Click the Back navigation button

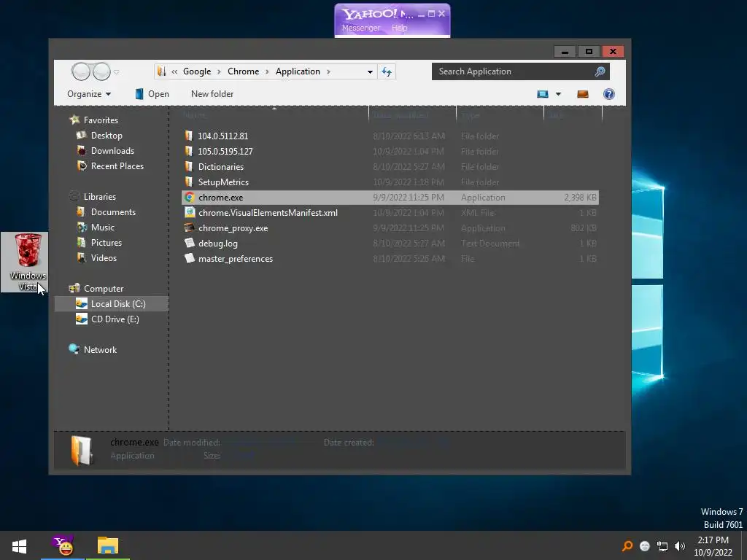(80, 71)
